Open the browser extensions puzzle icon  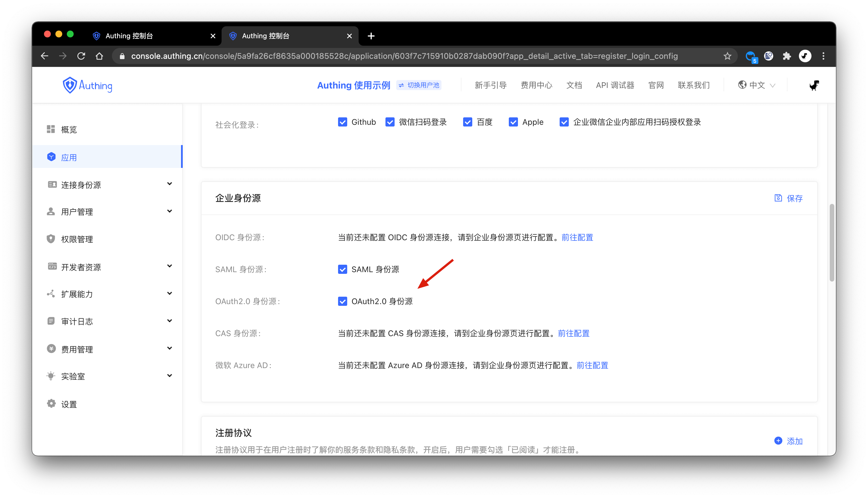click(787, 56)
